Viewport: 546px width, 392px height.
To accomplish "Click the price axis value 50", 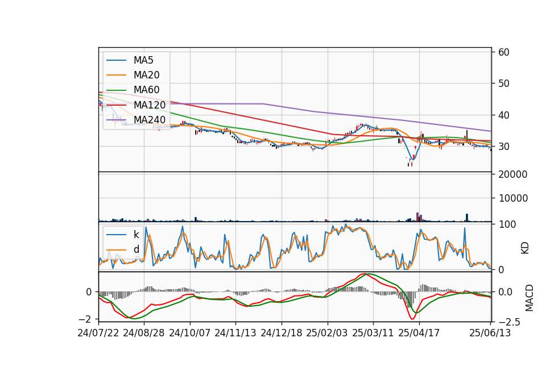I will point(504,84).
